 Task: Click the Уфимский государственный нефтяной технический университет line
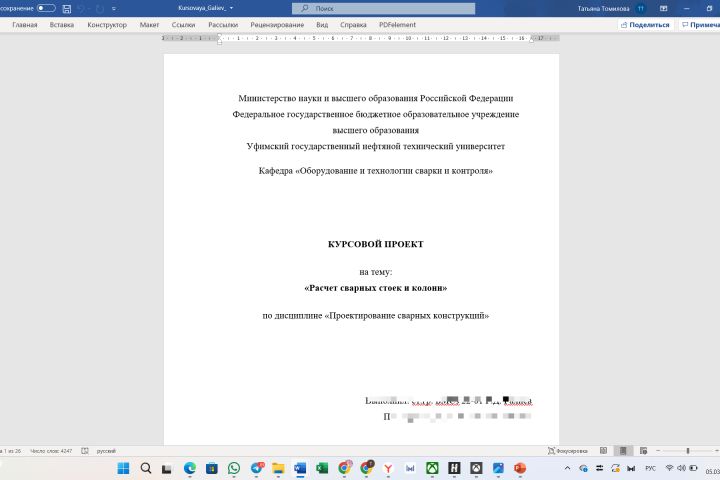(x=376, y=147)
